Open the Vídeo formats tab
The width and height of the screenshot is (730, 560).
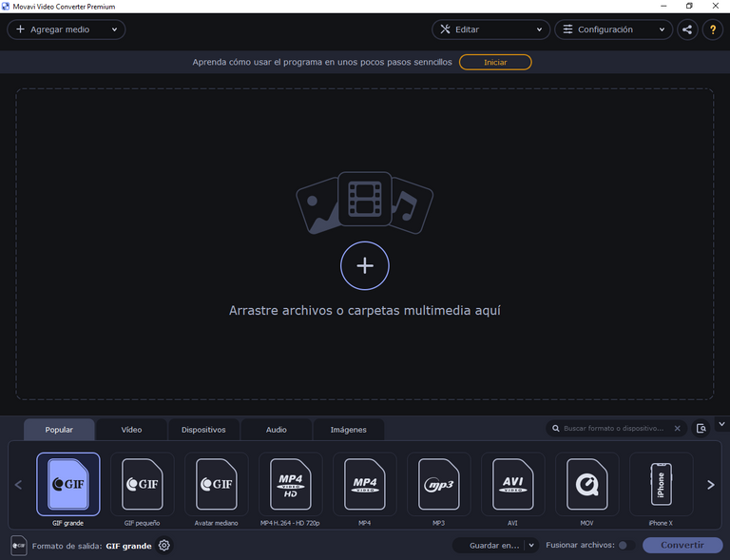pyautogui.click(x=131, y=430)
